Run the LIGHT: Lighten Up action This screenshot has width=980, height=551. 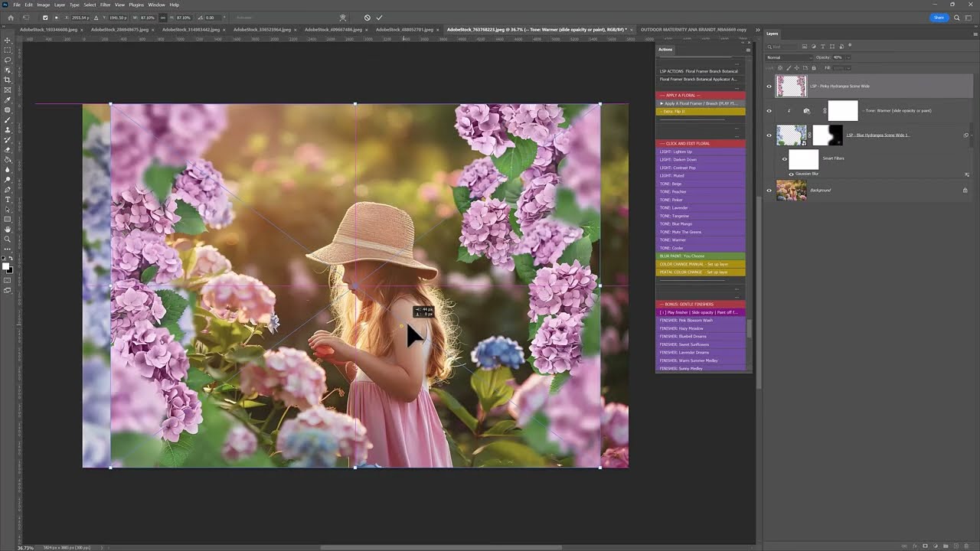pyautogui.click(x=701, y=152)
